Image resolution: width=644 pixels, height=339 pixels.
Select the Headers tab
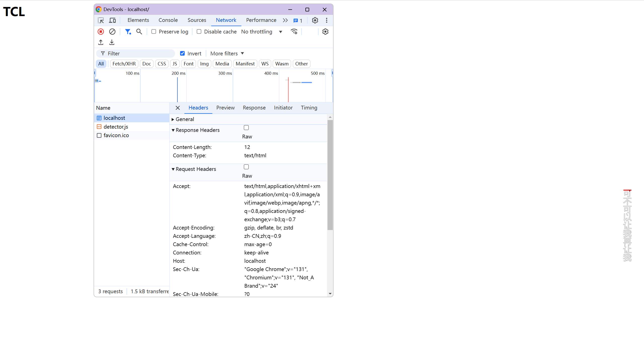(x=198, y=108)
